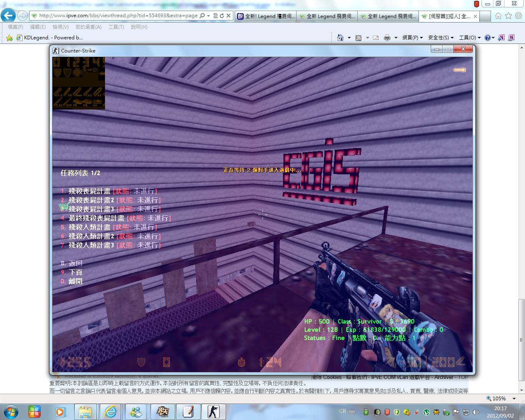The height and width of the screenshot is (420, 525).
Task: Click the 105% zoom level button
Action: click(x=496, y=398)
